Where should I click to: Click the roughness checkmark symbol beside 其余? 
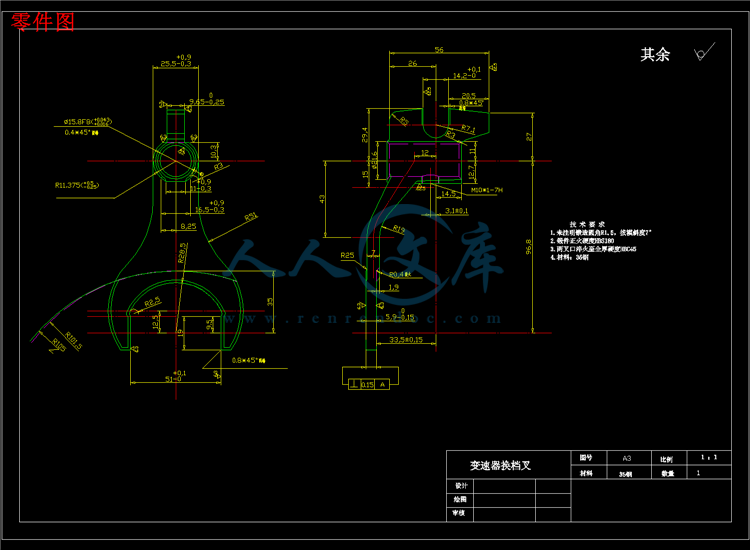[x=704, y=52]
